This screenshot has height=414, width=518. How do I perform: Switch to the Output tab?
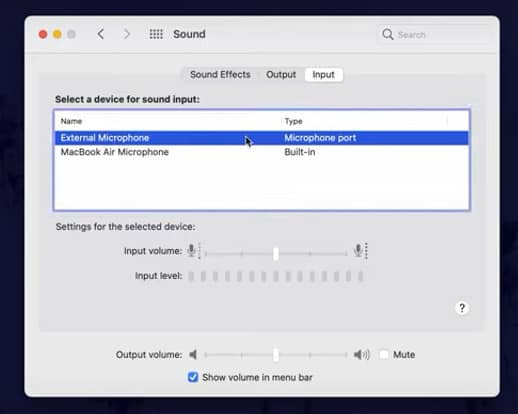tap(281, 74)
